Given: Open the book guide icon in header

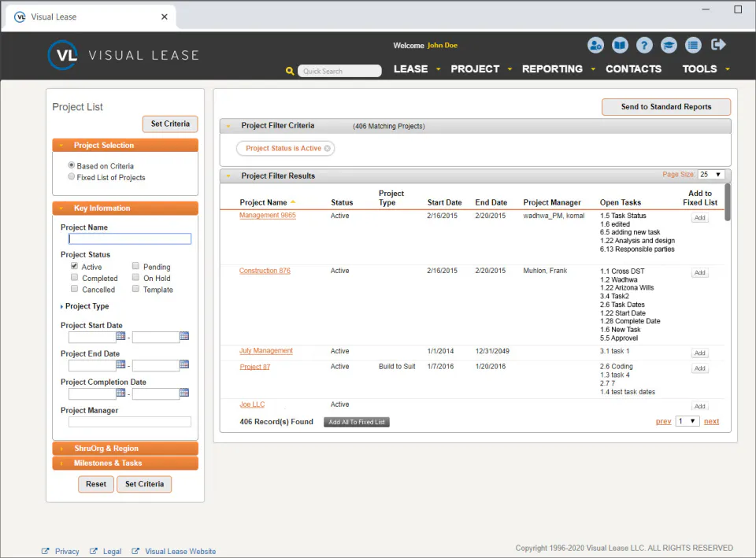Looking at the screenshot, I should pos(620,46).
